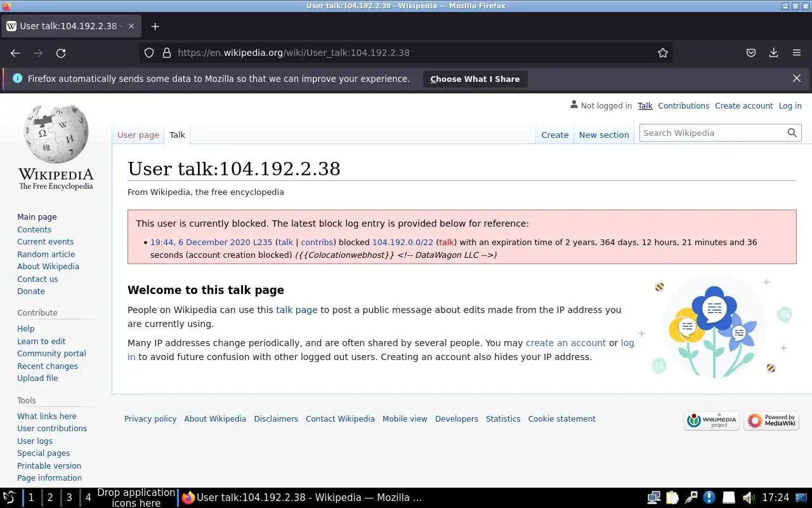812x508 pixels.
Task: Click the Wikipedia globe logo
Action: pos(56,147)
